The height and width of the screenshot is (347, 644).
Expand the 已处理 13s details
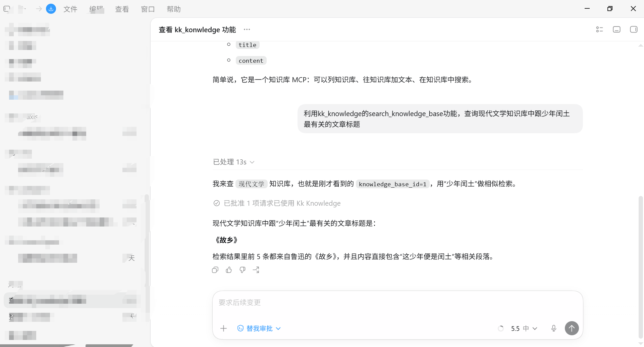click(234, 162)
